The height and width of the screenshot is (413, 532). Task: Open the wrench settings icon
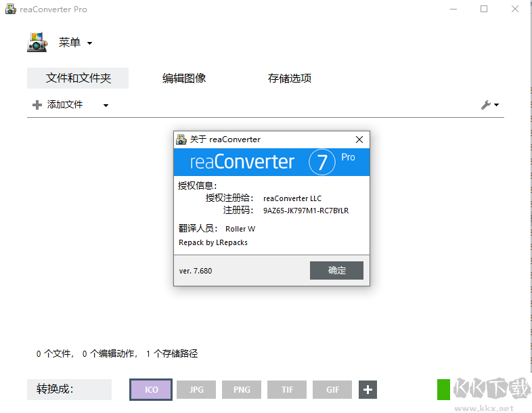click(486, 105)
